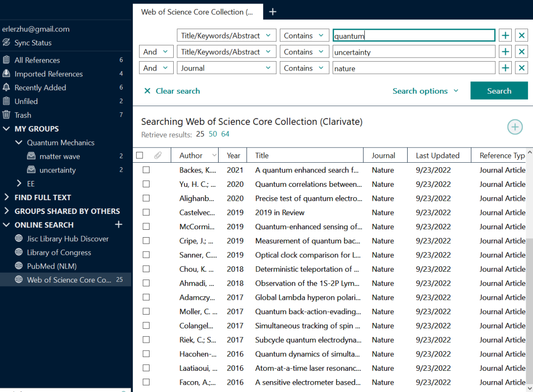Open All References via its clipboard icon

click(6, 60)
